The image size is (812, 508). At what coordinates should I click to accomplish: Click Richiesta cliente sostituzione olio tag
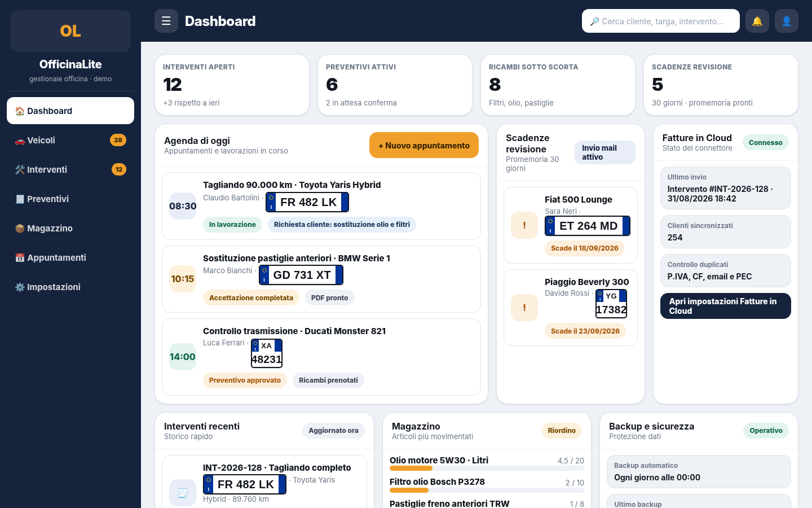click(342, 225)
